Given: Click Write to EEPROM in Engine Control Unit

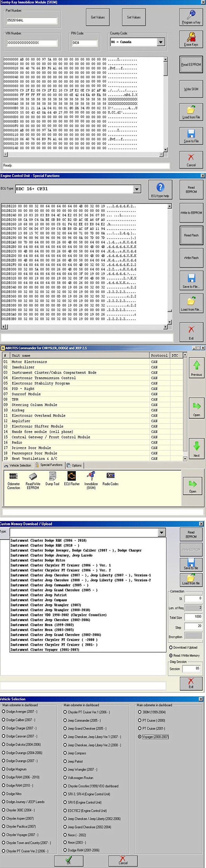Looking at the screenshot, I should tap(191, 213).
